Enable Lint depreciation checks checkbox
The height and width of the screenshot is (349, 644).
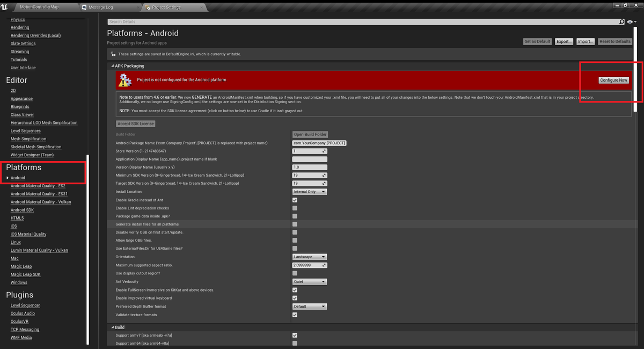(x=295, y=208)
